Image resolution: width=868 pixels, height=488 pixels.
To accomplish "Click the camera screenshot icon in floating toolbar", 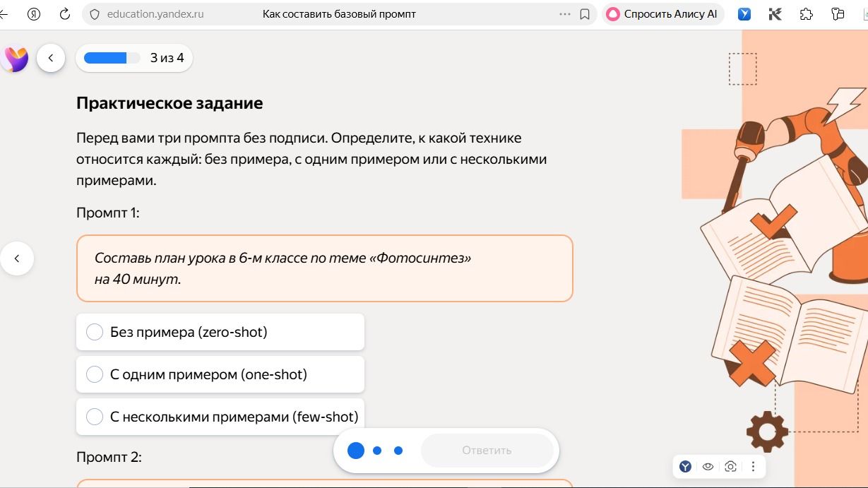I will pos(730,466).
